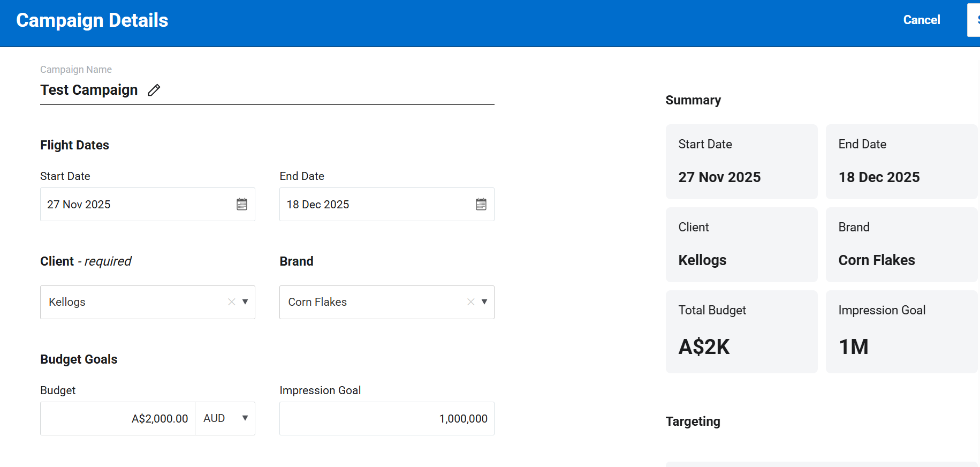This screenshot has height=467, width=980.
Task: Click the pencil edit icon beside Test Campaign
Action: 154,90
